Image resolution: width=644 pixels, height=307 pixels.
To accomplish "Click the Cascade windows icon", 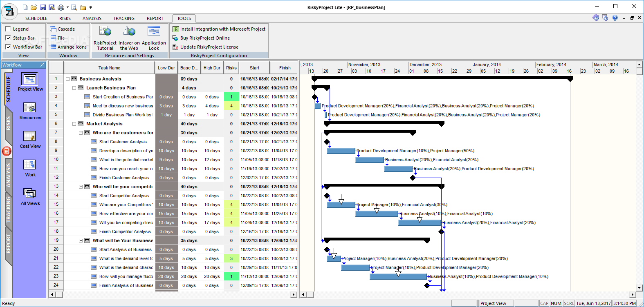I will (53, 29).
